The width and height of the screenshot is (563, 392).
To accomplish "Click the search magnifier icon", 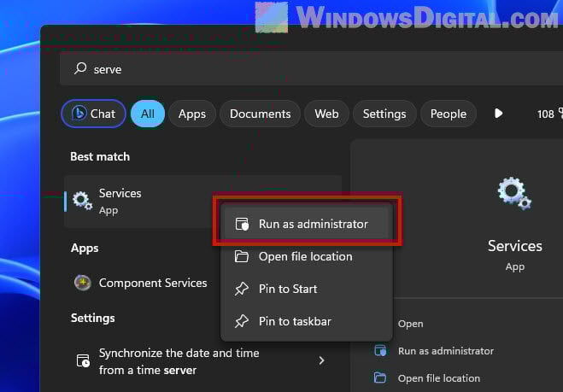I will coord(81,69).
